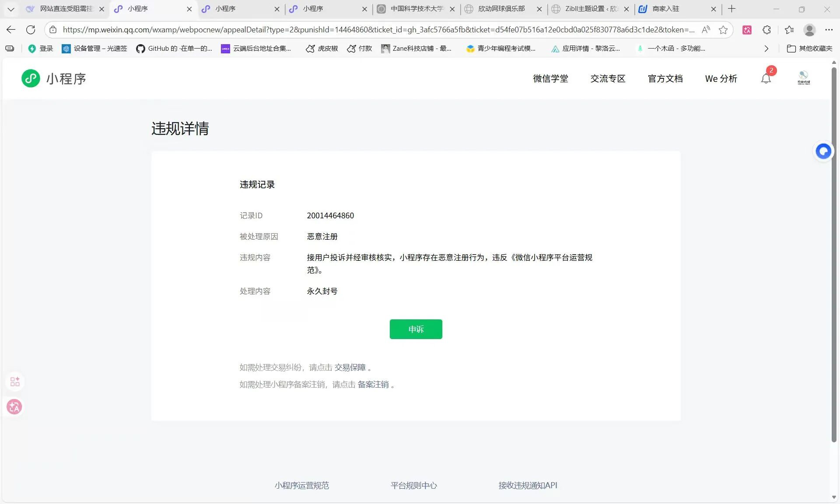
Task: Open browser settings and more menu
Action: tap(829, 30)
